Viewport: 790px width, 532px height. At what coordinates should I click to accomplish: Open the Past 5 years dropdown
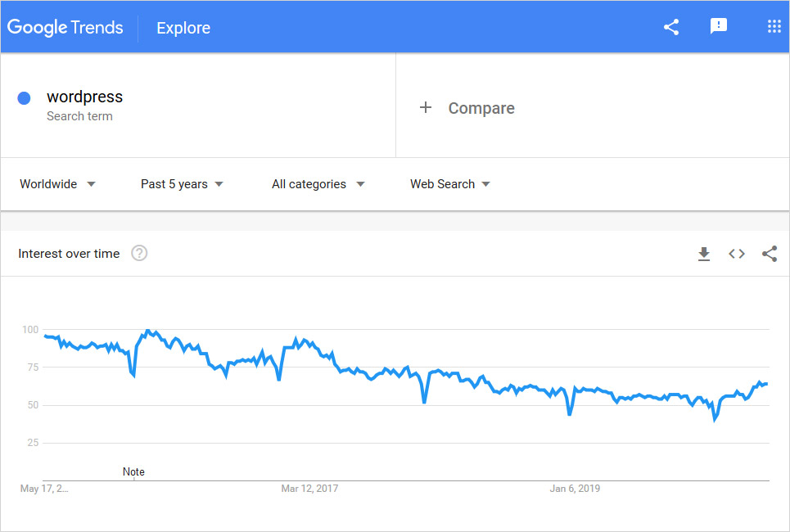coord(182,184)
